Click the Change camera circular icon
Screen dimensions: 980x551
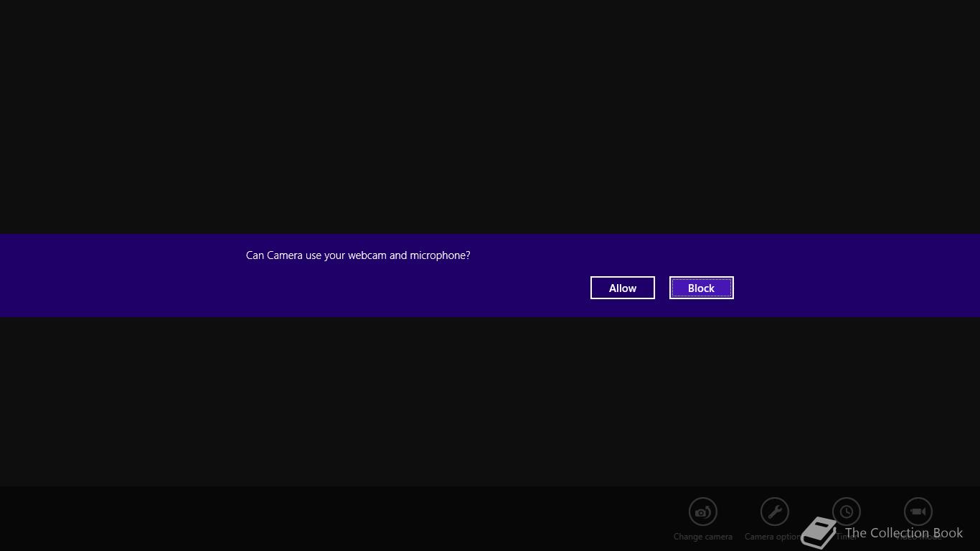coord(703,512)
